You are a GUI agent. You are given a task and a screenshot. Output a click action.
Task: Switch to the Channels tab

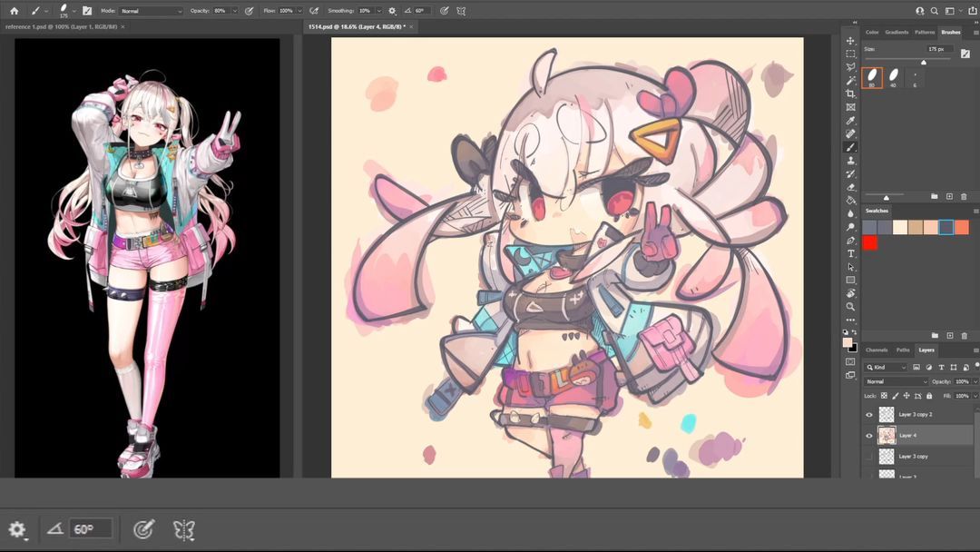pos(877,350)
